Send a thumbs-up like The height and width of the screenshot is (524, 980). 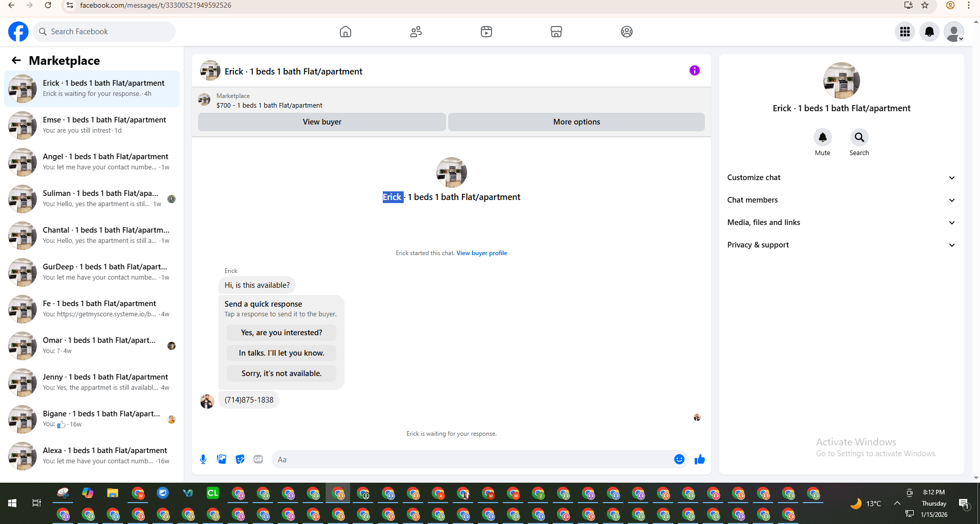pos(700,459)
